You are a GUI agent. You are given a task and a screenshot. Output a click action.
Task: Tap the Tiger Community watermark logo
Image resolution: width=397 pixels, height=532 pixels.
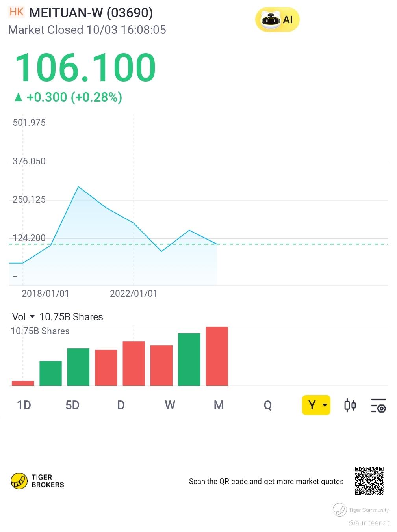[x=339, y=510]
